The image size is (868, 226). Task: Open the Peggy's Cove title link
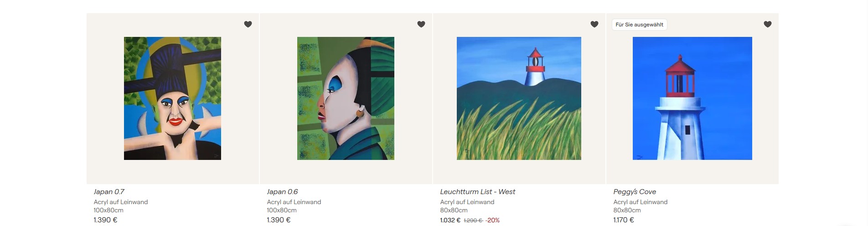(635, 192)
